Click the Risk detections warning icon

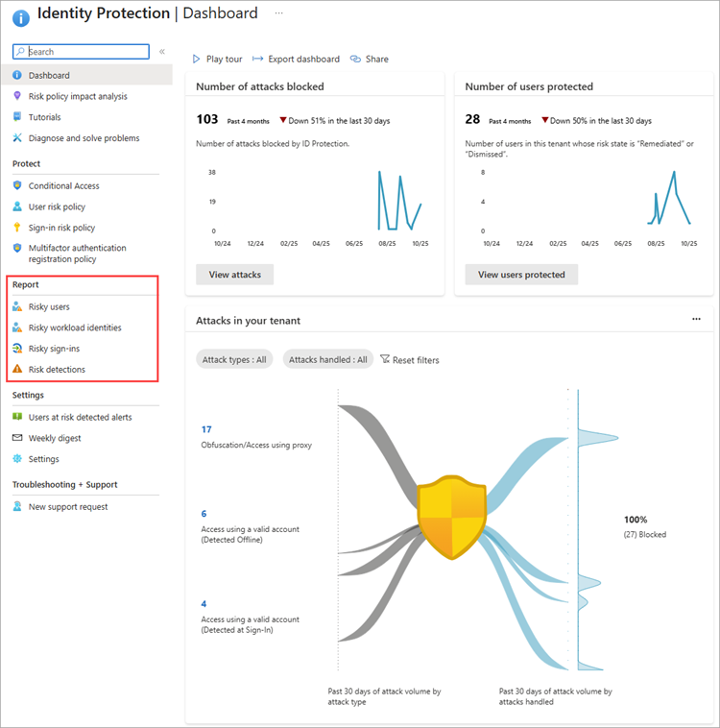pos(17,370)
